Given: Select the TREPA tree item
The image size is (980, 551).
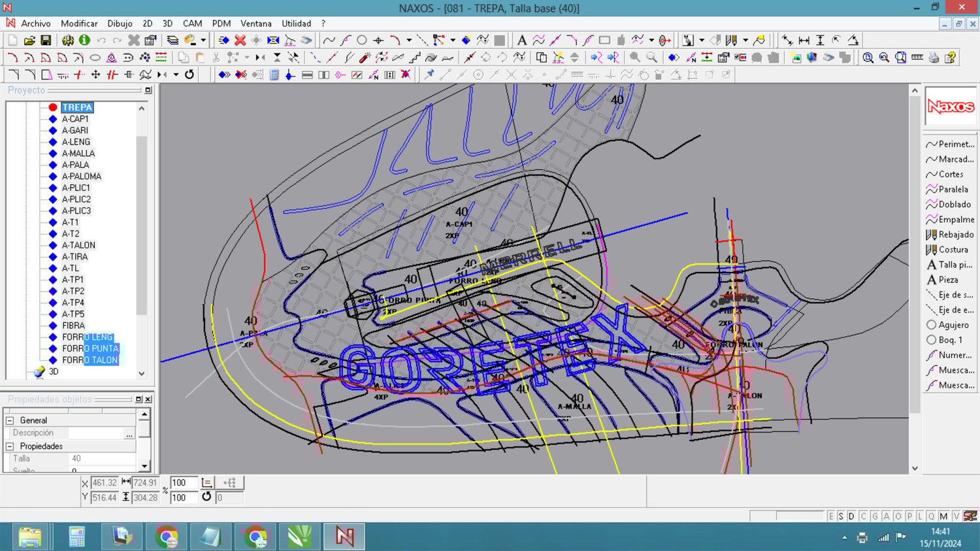Looking at the screenshot, I should [77, 107].
